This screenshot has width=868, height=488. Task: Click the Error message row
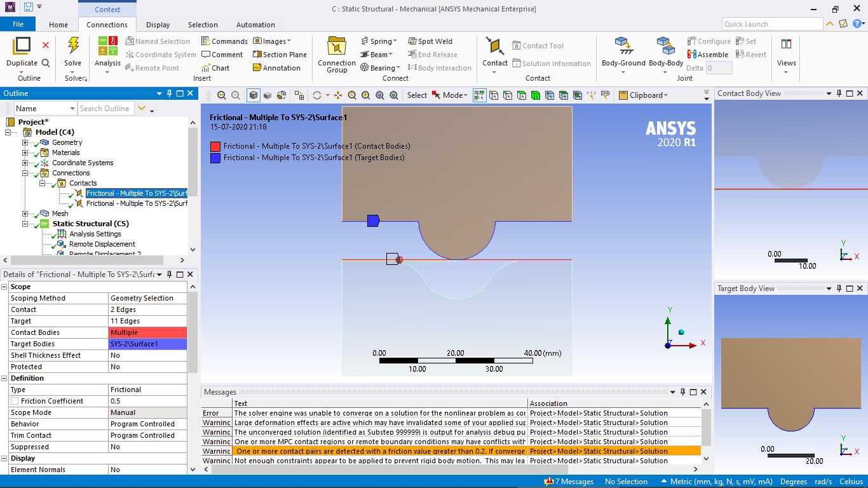pyautogui.click(x=451, y=413)
